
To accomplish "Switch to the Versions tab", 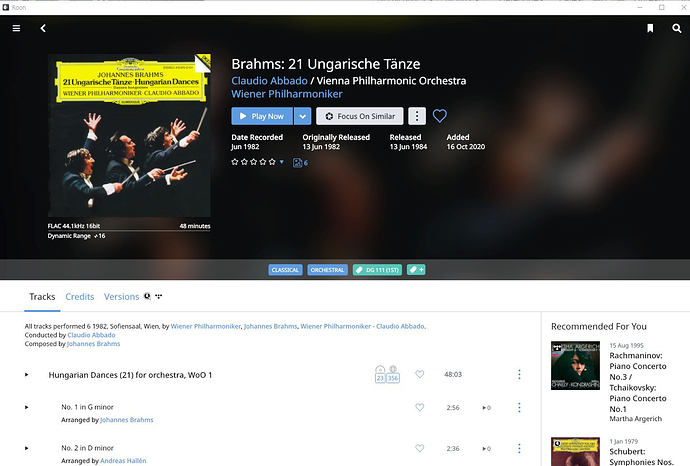I will 121,297.
